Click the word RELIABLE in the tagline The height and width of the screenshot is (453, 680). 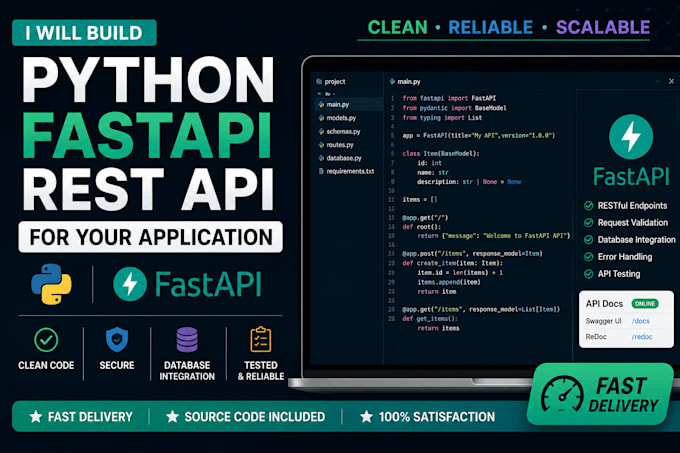[490, 27]
